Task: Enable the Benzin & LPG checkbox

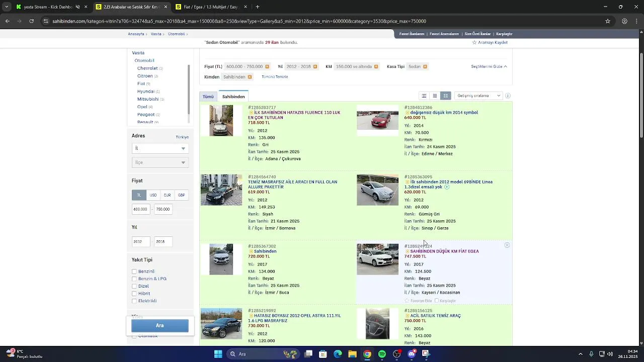Action: [134, 279]
